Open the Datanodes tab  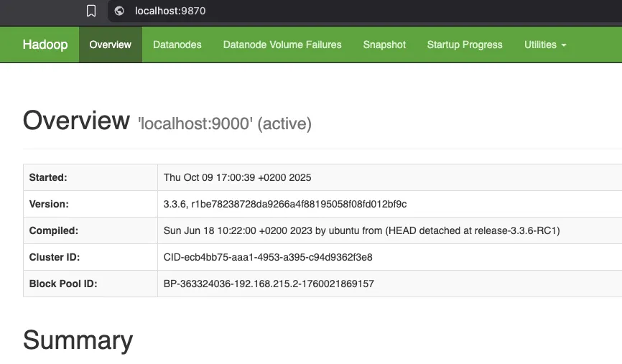click(177, 45)
